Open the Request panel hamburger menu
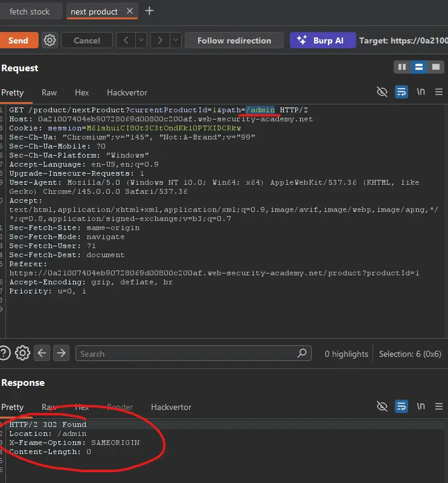Image resolution: width=448 pixels, height=483 pixels. point(439,92)
